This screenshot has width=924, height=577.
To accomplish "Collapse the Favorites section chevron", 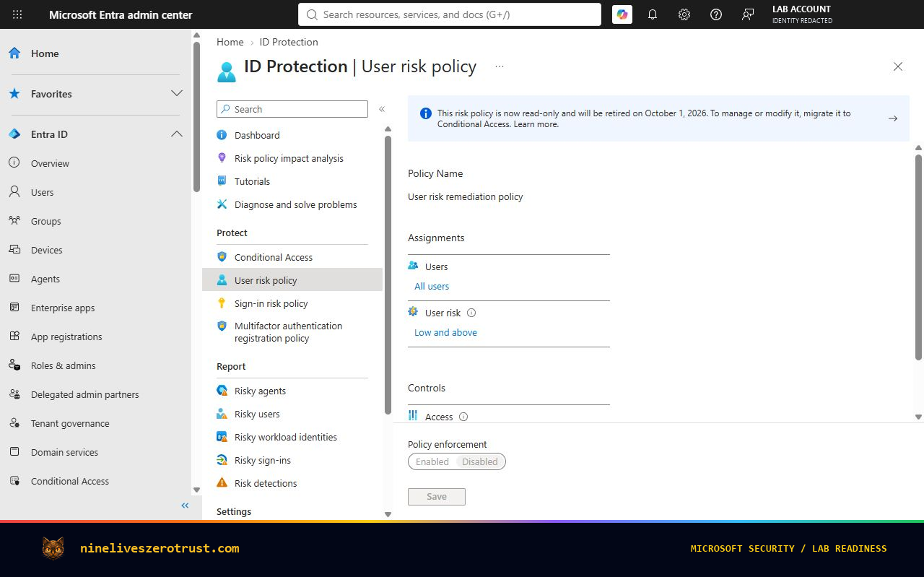I will click(177, 94).
